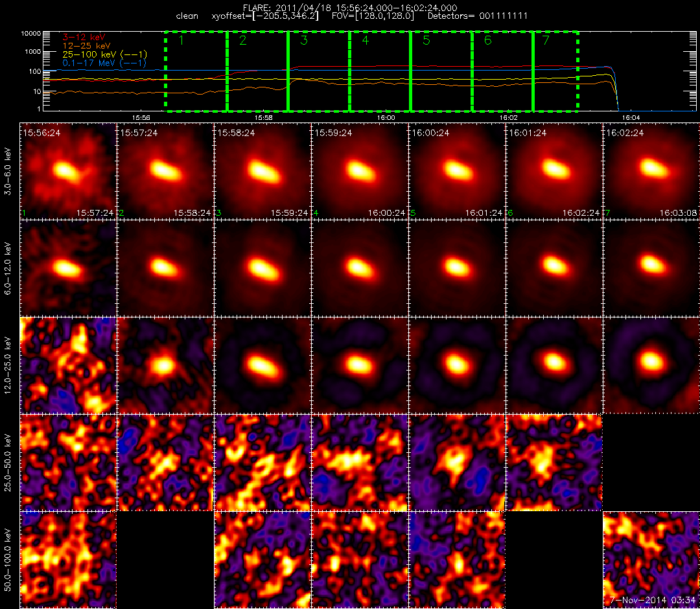The image size is (700, 609).
Task: Pick the 6.0-12.0 keV image for interval 7
Action: pos(652,269)
